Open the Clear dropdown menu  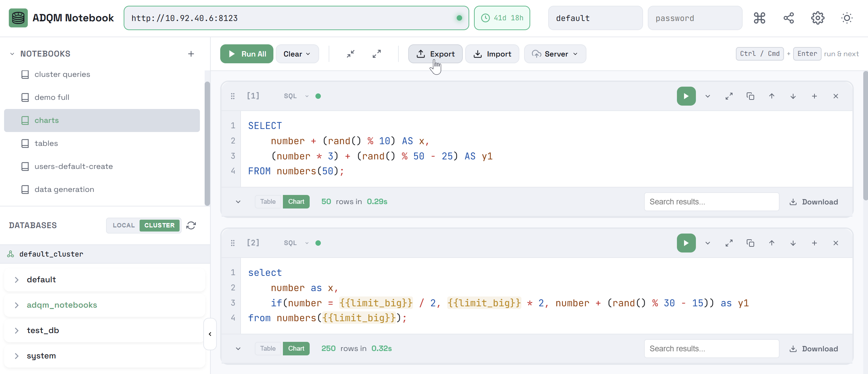(x=297, y=53)
